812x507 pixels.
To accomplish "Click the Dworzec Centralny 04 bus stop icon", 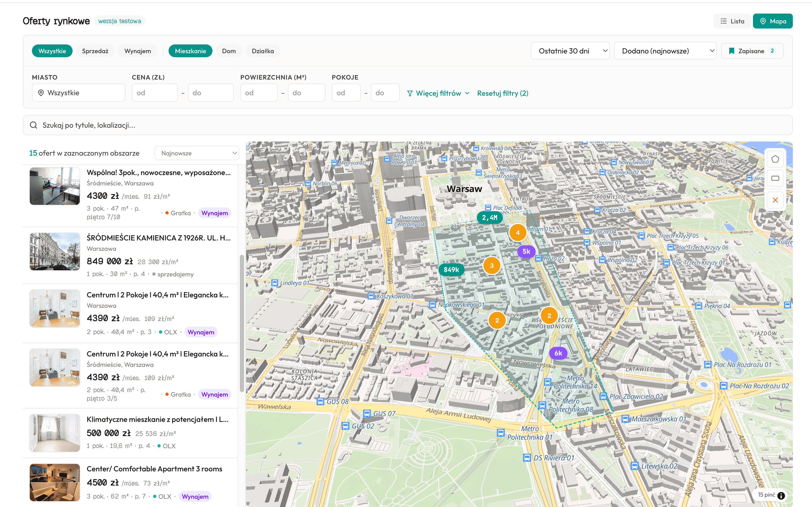I will tap(389, 221).
